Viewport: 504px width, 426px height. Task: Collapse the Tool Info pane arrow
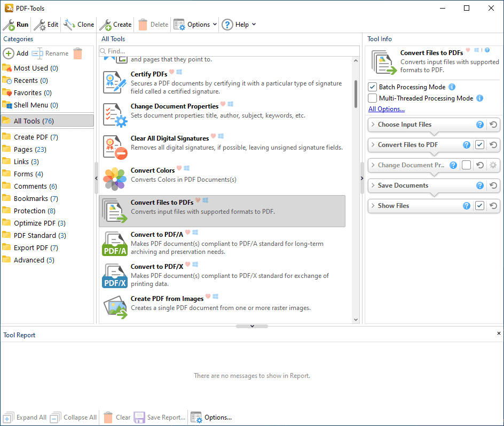[362, 178]
